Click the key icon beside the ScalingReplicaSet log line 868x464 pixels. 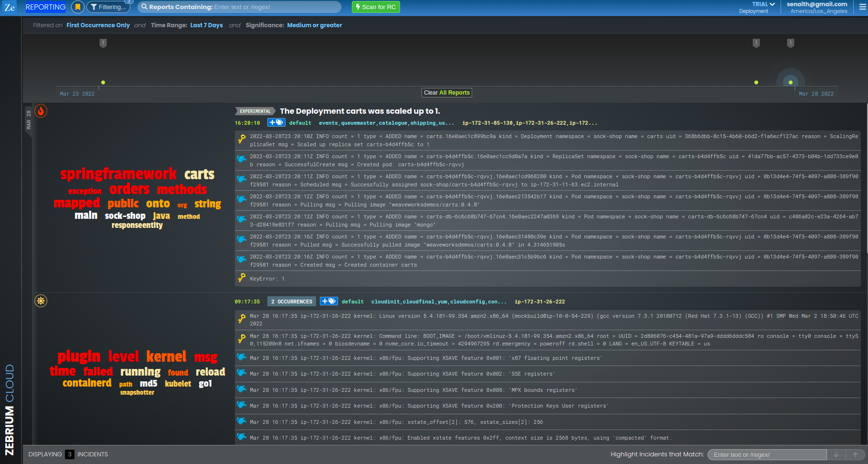(x=242, y=139)
